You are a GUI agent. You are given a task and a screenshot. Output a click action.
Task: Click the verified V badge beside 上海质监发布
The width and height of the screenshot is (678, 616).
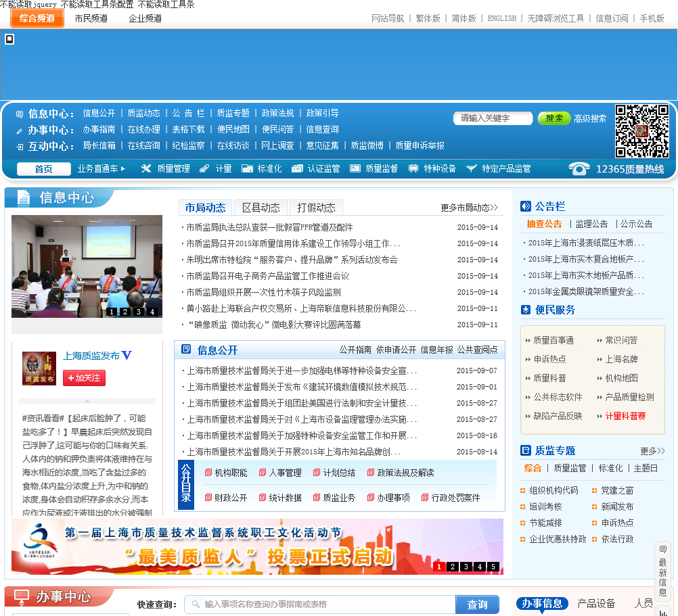pyautogui.click(x=127, y=355)
